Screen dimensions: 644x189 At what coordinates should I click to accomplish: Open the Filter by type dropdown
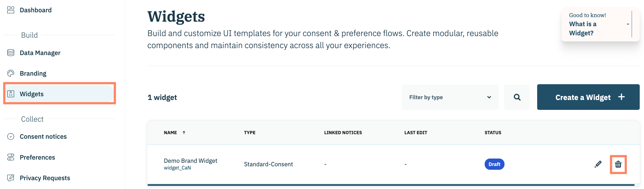450,97
